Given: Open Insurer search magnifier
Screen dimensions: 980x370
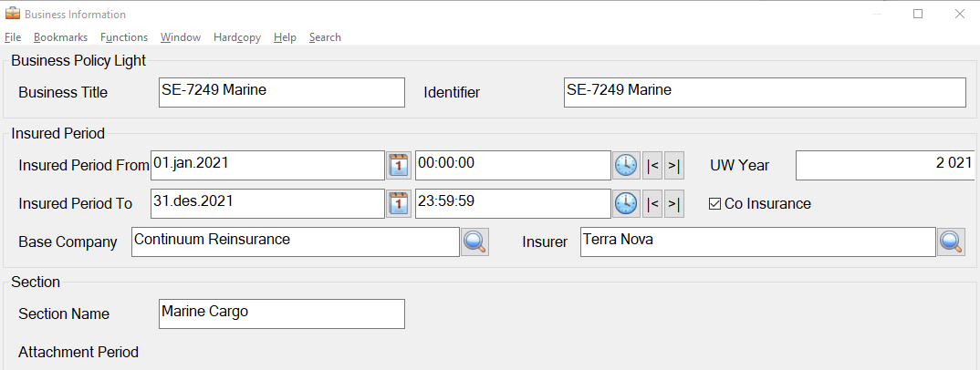Looking at the screenshot, I should coord(951,242).
